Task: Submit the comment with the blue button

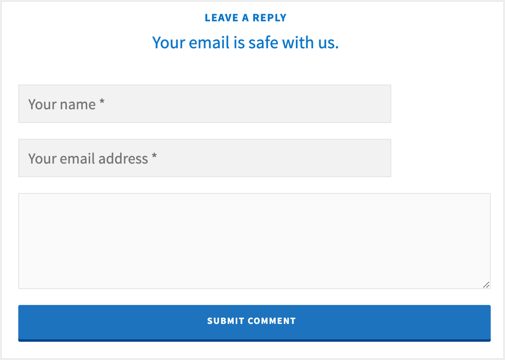Action: 254,323
